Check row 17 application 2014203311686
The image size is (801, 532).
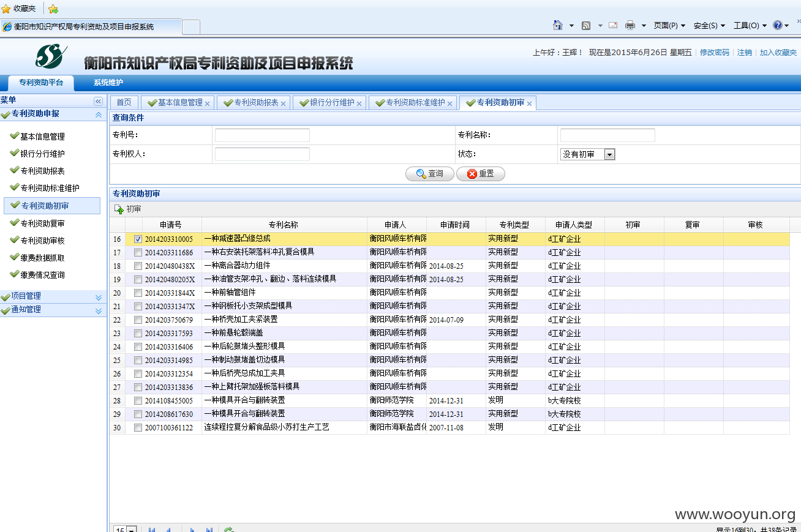pos(138,252)
